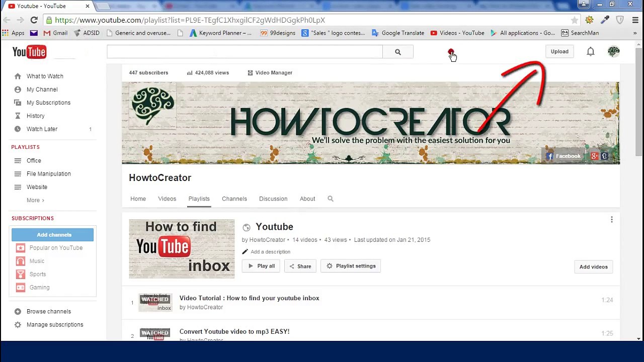Screen dimensions: 644x362
Task: Click the Share button
Action: 300,266
